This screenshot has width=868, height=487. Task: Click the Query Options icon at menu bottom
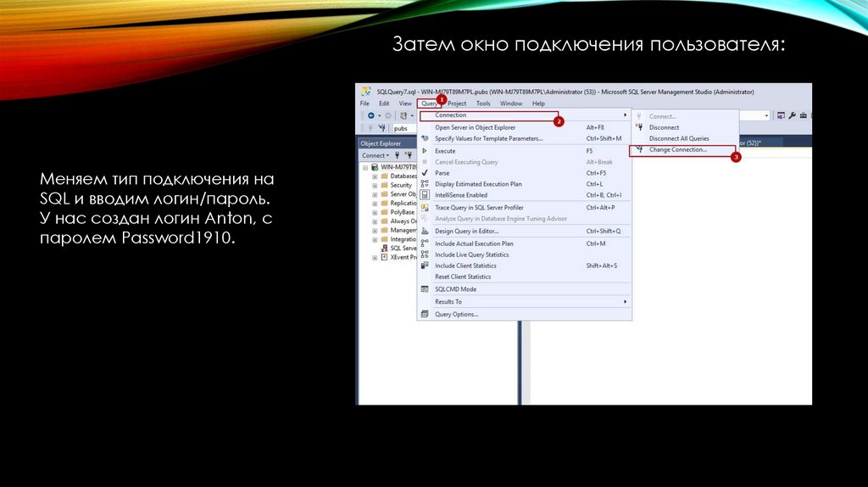(x=426, y=314)
